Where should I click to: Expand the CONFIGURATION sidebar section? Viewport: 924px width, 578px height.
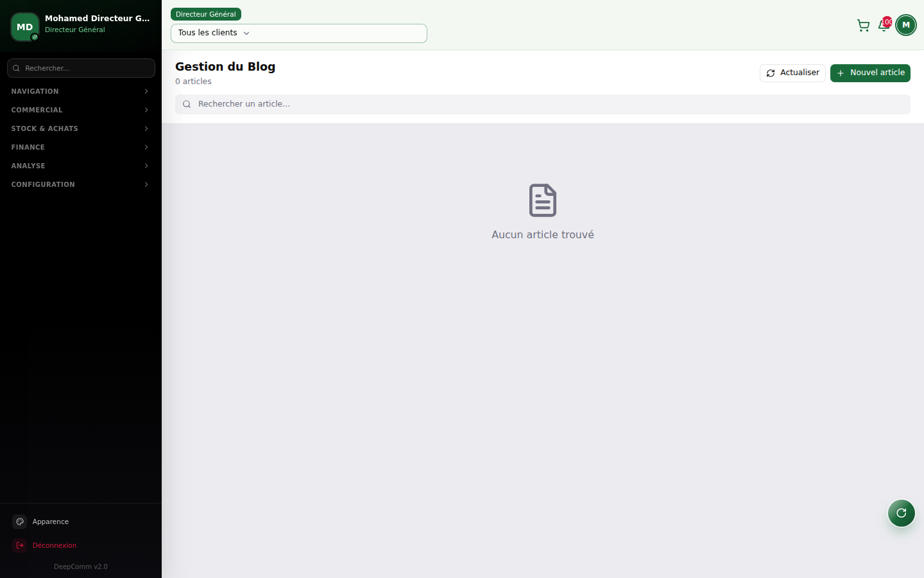81,184
